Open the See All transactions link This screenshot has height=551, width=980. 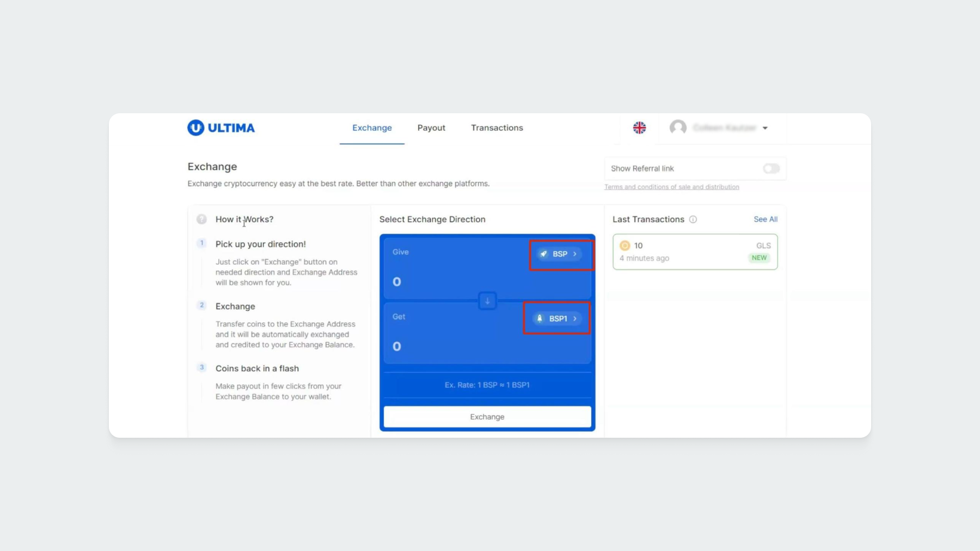tap(765, 219)
